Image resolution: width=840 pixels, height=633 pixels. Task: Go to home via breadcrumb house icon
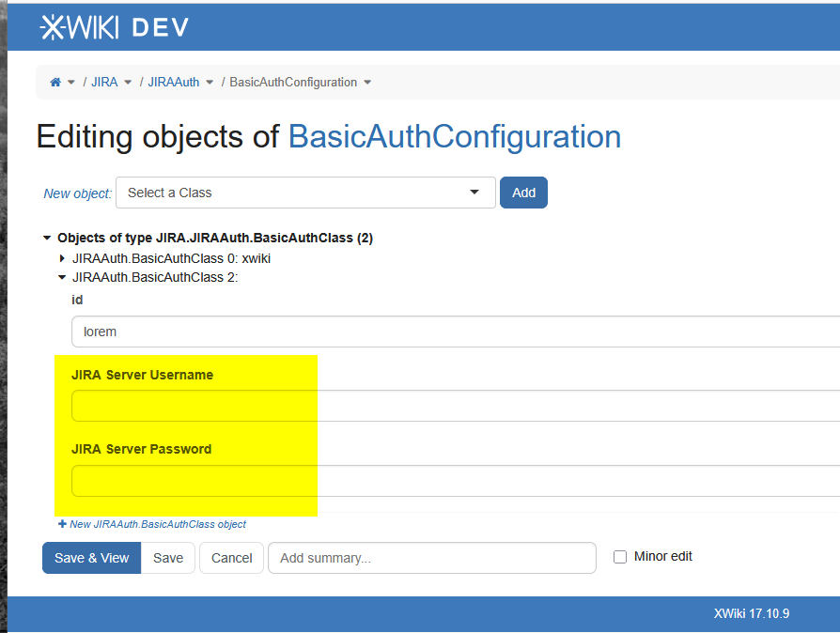click(x=55, y=82)
